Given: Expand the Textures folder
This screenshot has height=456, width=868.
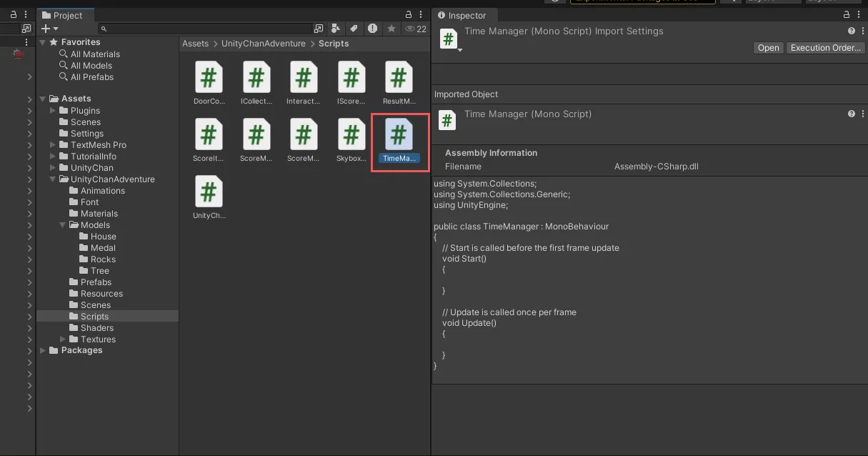Looking at the screenshot, I should point(63,339).
